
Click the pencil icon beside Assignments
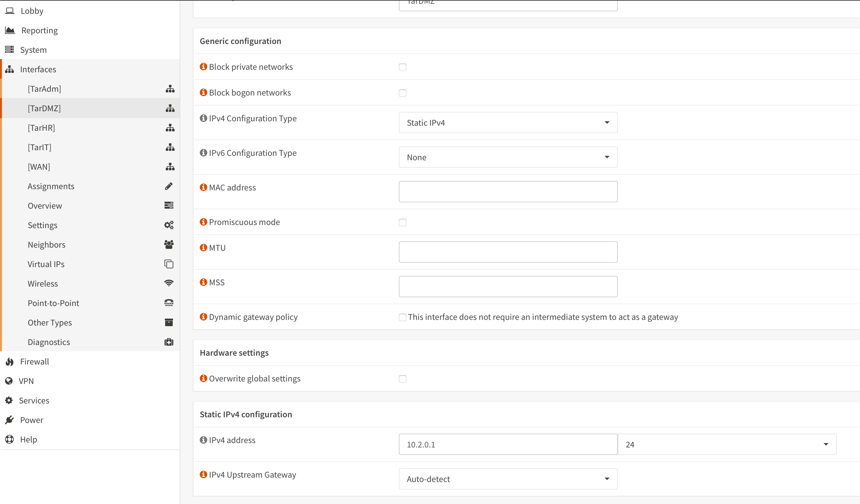pyautogui.click(x=169, y=186)
